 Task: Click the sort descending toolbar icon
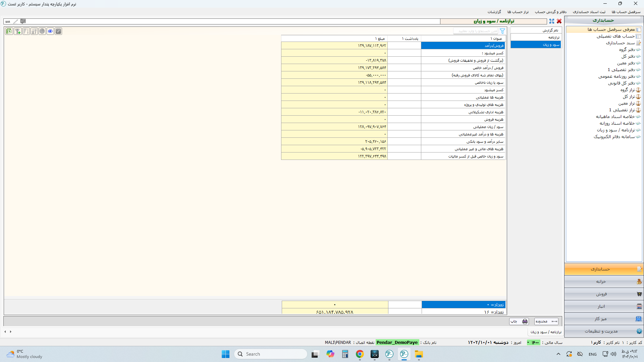(26, 31)
